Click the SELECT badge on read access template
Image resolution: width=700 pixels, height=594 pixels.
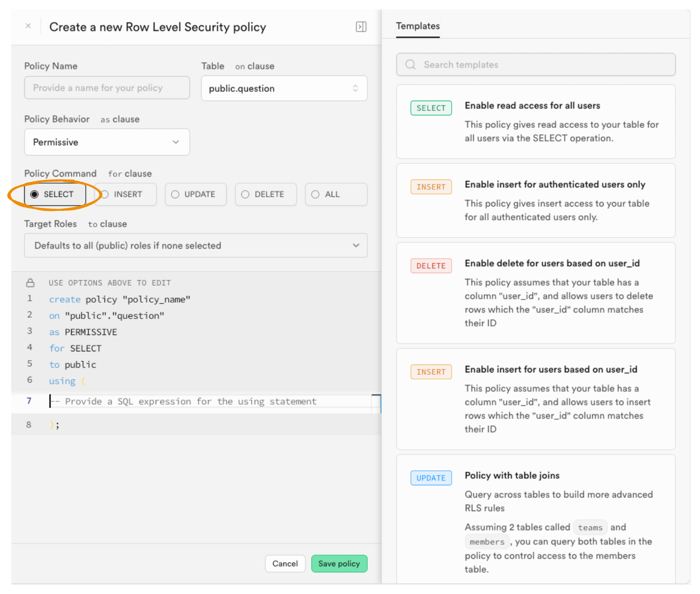pos(431,108)
